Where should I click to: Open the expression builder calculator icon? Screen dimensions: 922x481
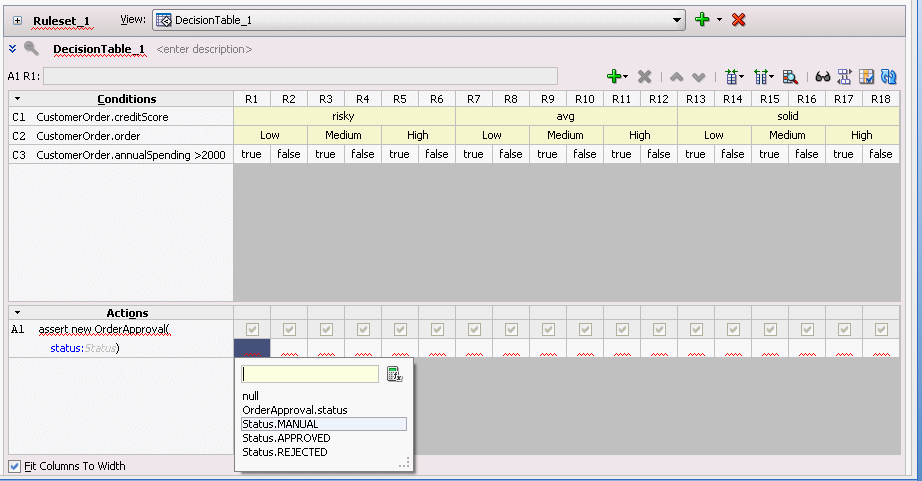(x=394, y=374)
